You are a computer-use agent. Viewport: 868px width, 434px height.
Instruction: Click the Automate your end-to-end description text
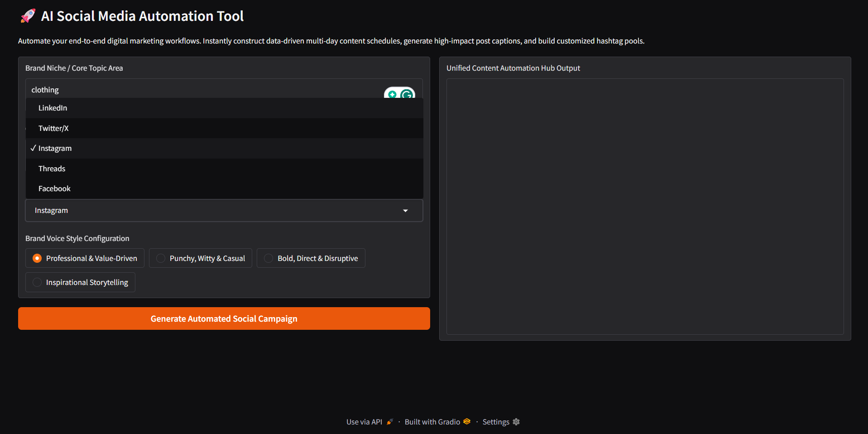pyautogui.click(x=331, y=41)
